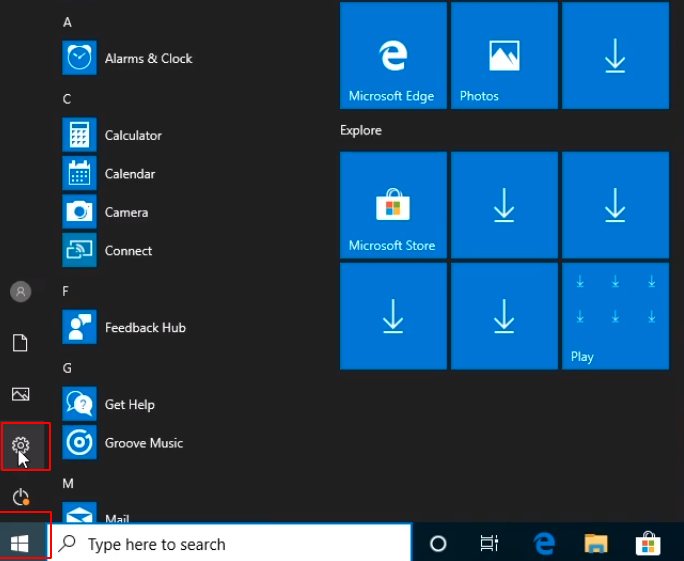
Task: Open Documents from the Start sidebar
Action: point(20,343)
